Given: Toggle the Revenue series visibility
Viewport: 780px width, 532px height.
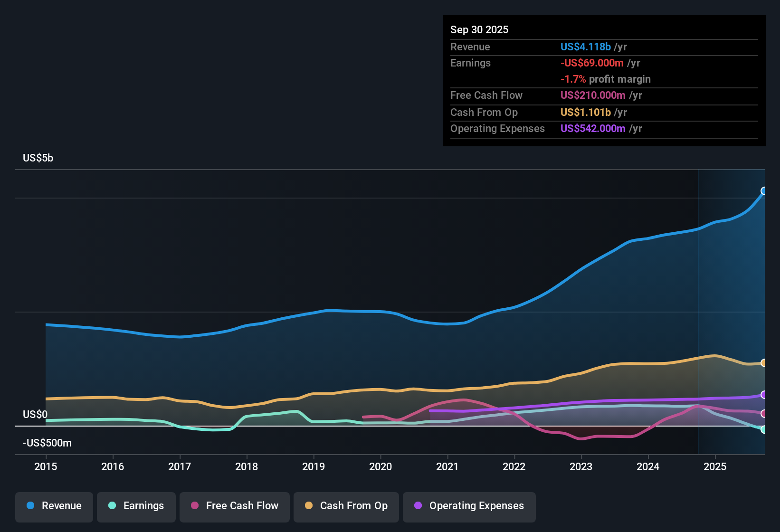Looking at the screenshot, I should pyautogui.click(x=54, y=506).
